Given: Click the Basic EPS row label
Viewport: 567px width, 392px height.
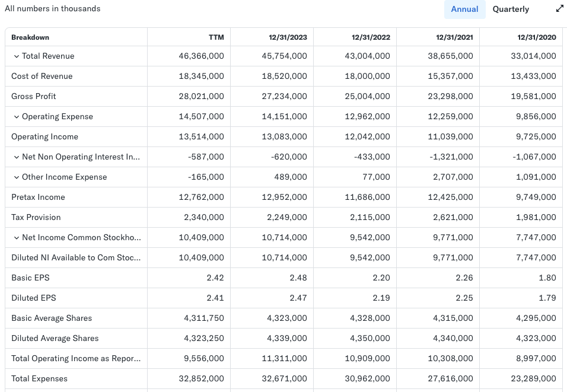Looking at the screenshot, I should 30,278.
